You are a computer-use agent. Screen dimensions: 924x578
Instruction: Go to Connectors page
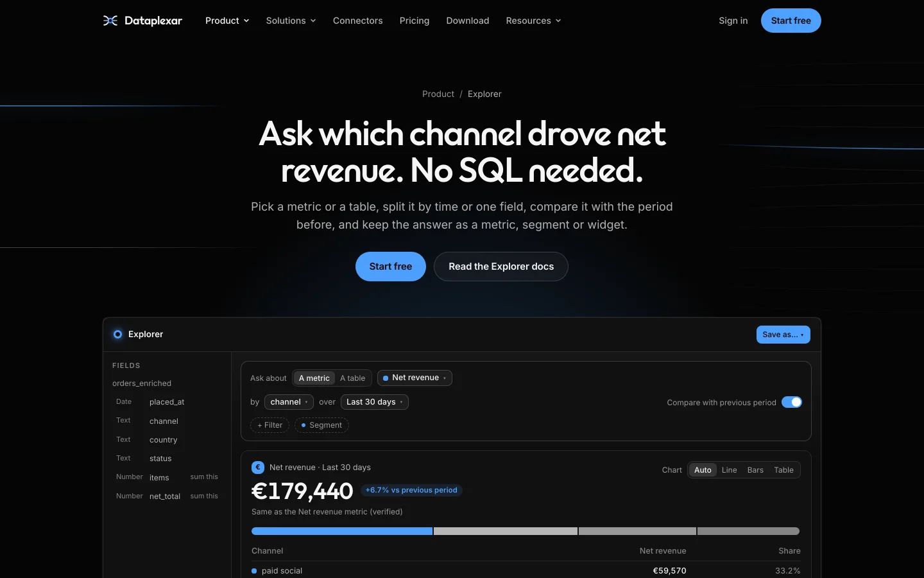tap(357, 21)
